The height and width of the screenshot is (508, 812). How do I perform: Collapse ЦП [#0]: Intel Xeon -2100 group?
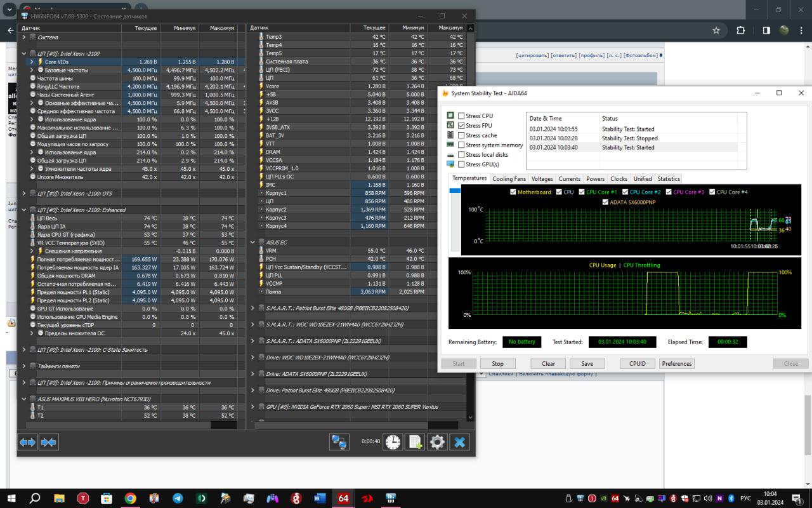25,54
